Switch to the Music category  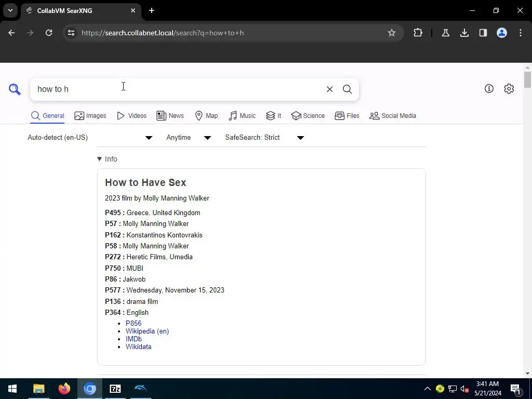242,116
